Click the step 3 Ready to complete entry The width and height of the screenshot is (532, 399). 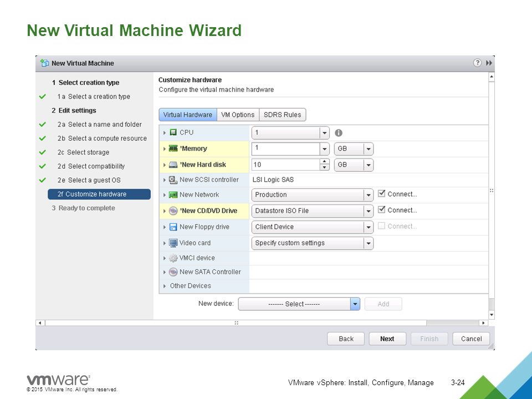(84, 208)
